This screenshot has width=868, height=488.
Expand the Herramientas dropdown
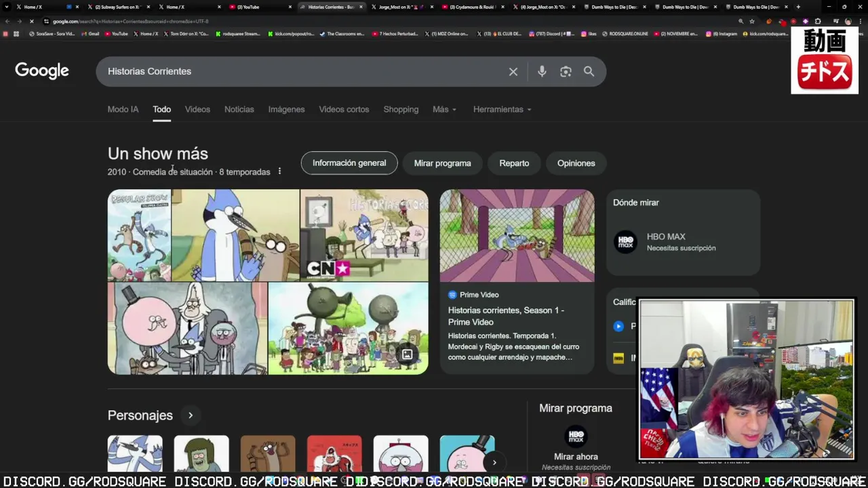tap(502, 109)
